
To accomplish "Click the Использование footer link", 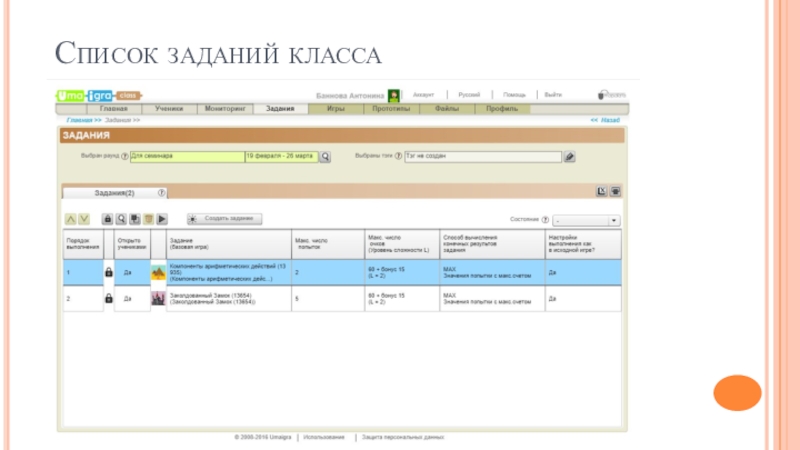I will coord(324,437).
